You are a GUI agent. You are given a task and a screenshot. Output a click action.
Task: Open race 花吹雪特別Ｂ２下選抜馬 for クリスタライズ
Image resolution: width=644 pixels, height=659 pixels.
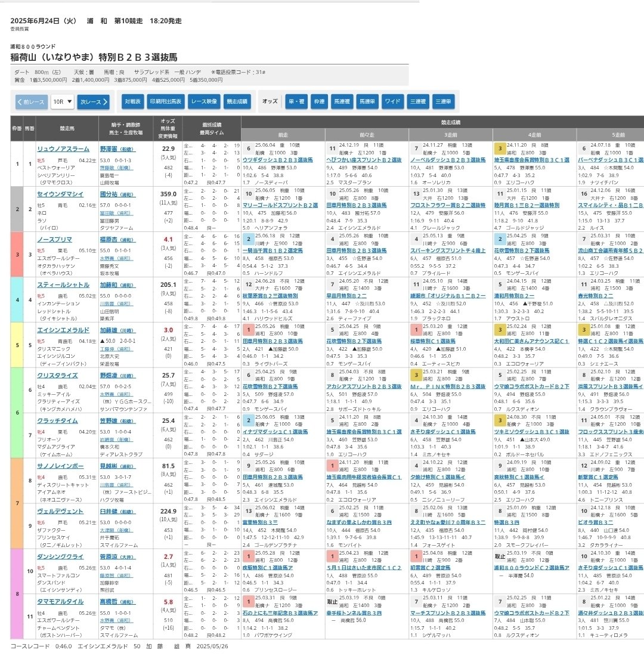point(270,386)
